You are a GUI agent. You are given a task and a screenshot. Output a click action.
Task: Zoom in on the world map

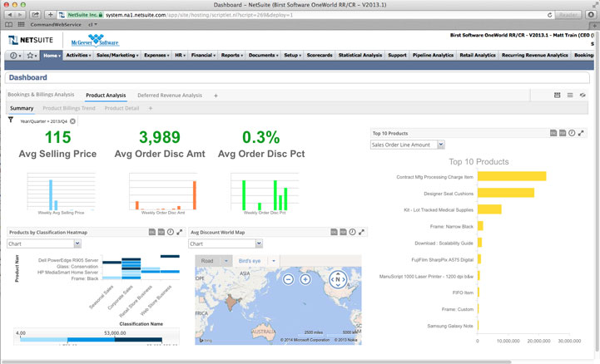coord(305,279)
